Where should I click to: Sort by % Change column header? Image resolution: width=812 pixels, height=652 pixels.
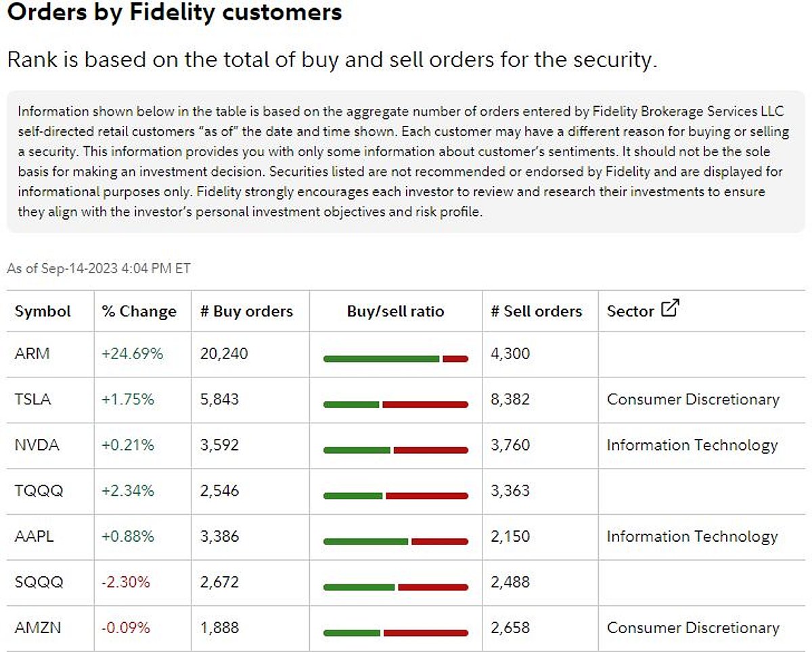(139, 311)
